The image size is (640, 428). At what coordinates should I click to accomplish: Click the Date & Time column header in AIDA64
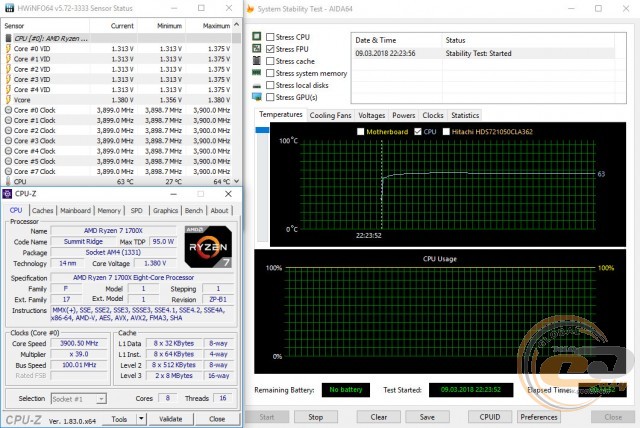[x=396, y=40]
